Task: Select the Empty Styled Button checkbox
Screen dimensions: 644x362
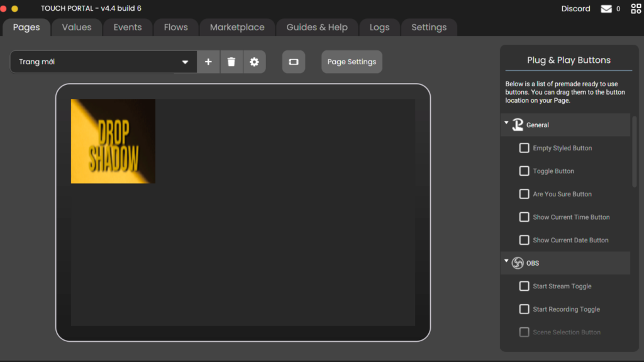Action: [x=524, y=148]
